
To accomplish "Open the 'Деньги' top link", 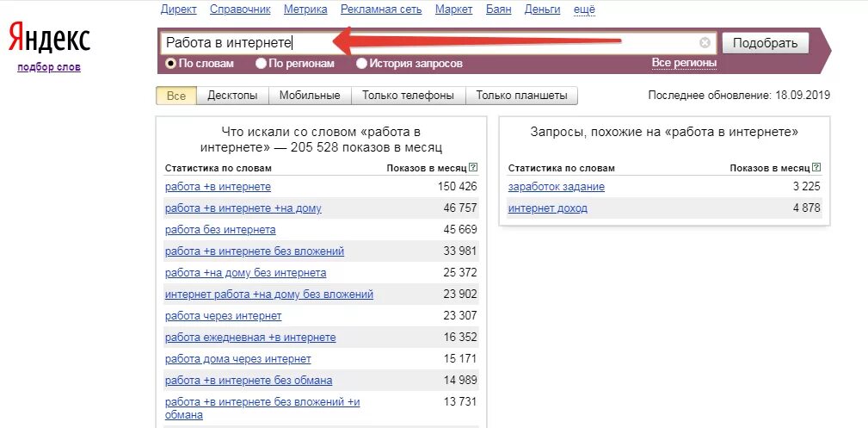I will 543,9.
